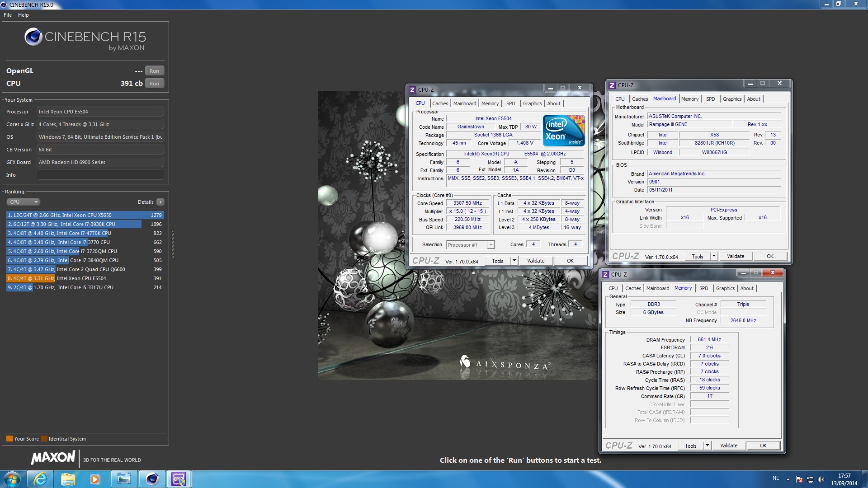Open CPU tab in CPU-Z Memory window
The height and width of the screenshot is (488, 868).
click(x=613, y=288)
